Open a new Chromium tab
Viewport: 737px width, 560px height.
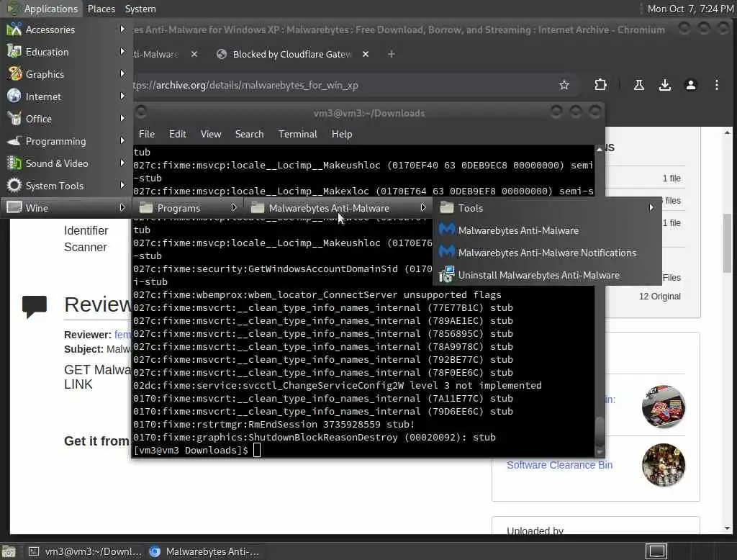[x=391, y=54]
